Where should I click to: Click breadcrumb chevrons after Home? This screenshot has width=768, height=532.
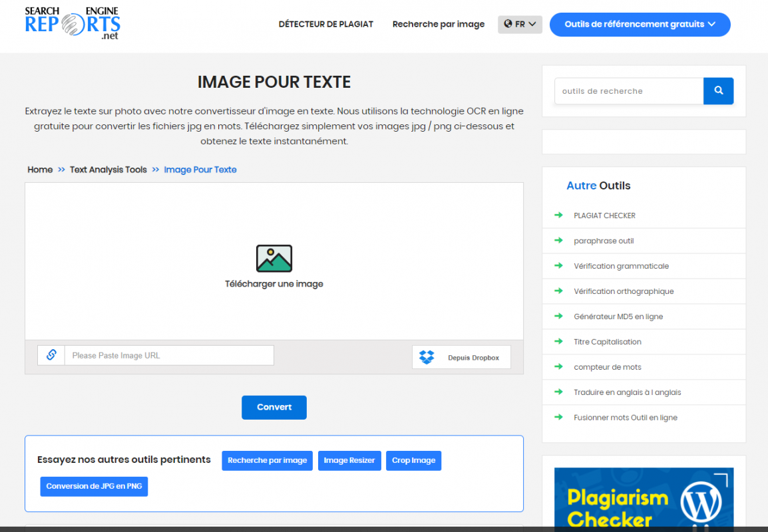61,170
